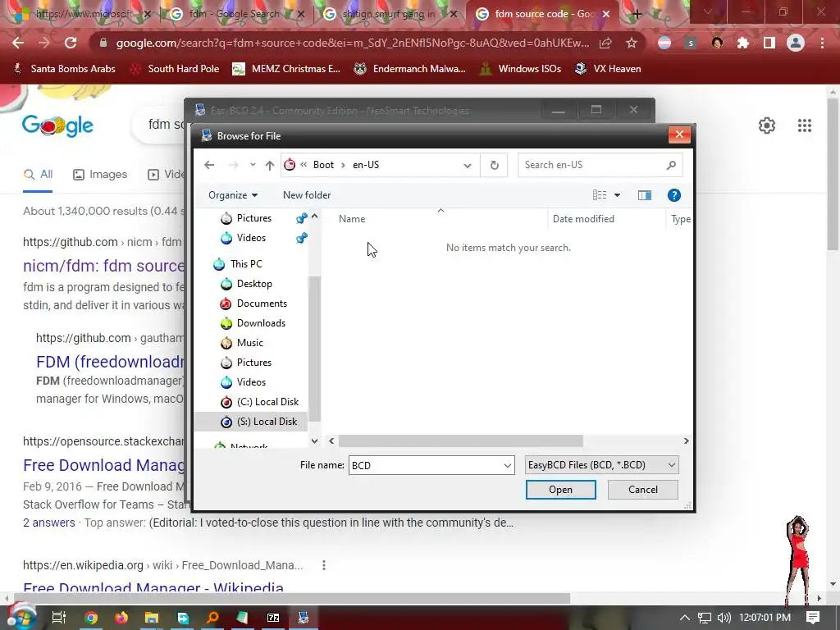Select (C:) Local Disk

pyautogui.click(x=267, y=402)
